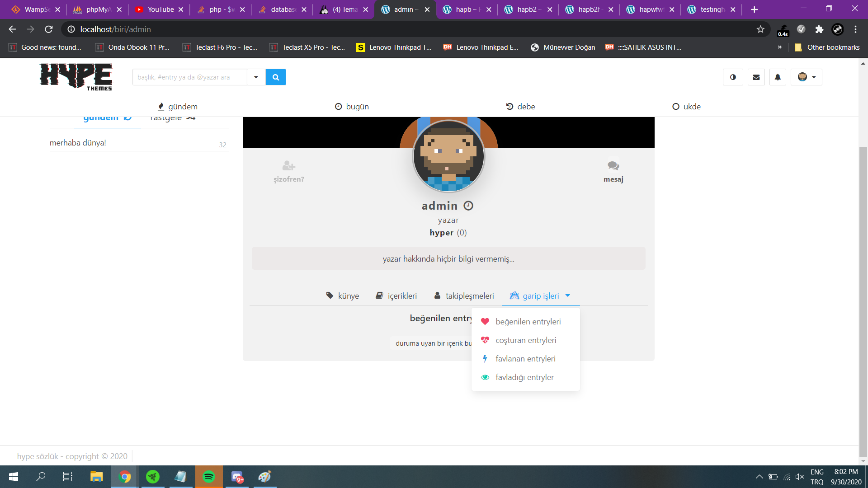868x488 pixels.
Task: Click the clock icon next to admin
Action: (x=468, y=206)
